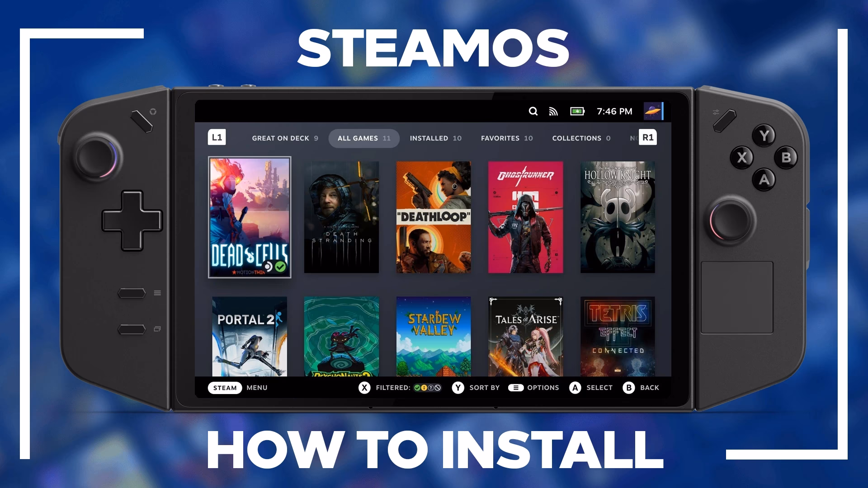Click the R1 shoulder button glyph
Image resolution: width=868 pixels, height=488 pixels.
click(x=648, y=137)
